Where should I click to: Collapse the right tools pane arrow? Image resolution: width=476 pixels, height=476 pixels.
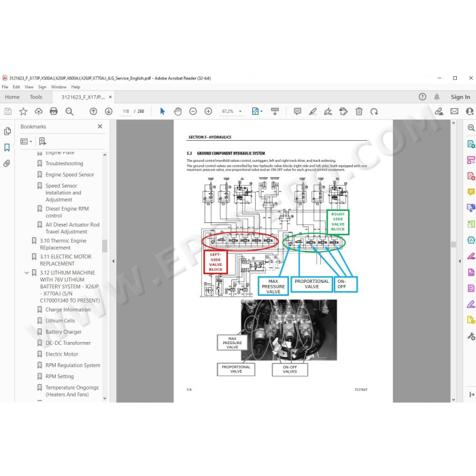tap(460, 261)
